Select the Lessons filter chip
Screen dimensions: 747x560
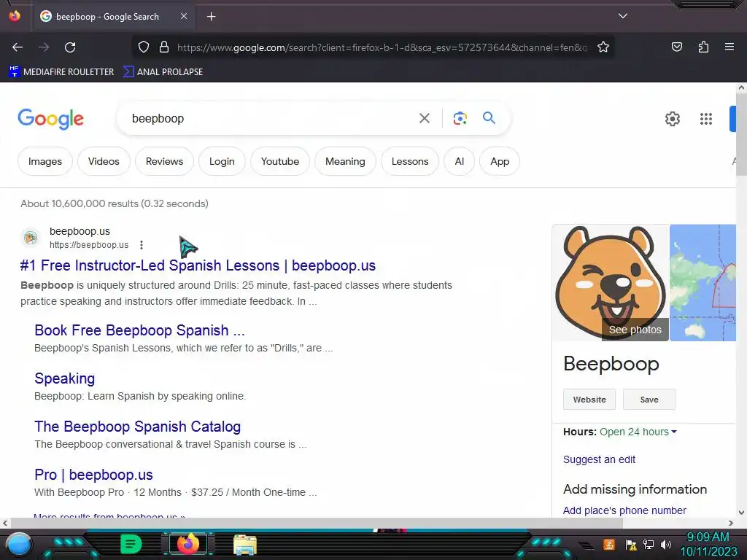click(410, 161)
